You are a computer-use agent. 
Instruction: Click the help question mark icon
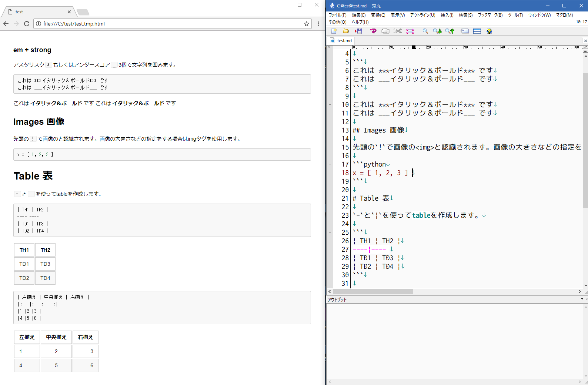coord(489,31)
